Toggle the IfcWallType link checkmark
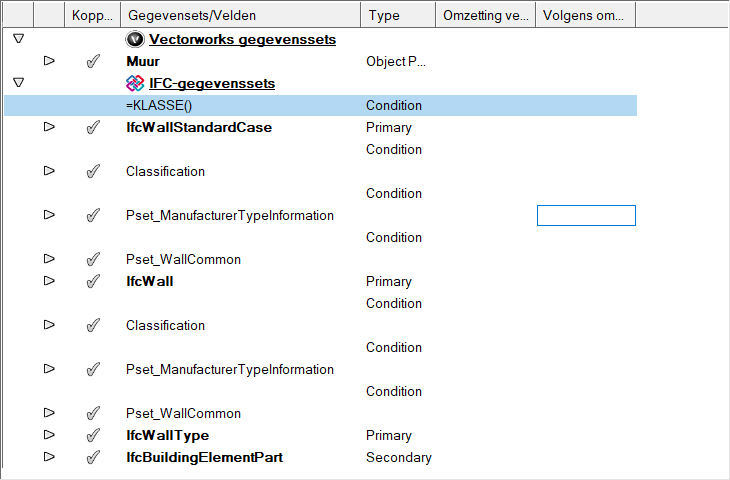This screenshot has width=730, height=480. [93, 436]
